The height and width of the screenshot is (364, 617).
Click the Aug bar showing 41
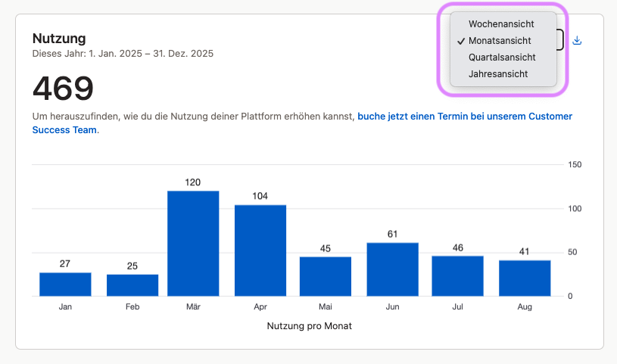point(525,278)
